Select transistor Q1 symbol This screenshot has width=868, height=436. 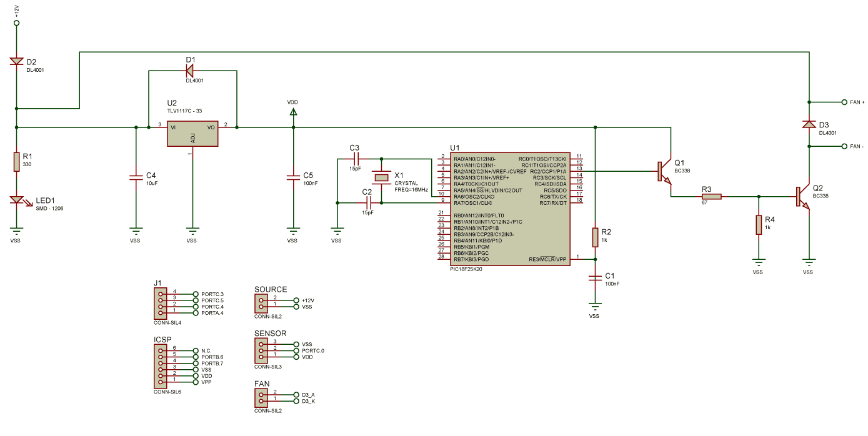click(x=664, y=172)
